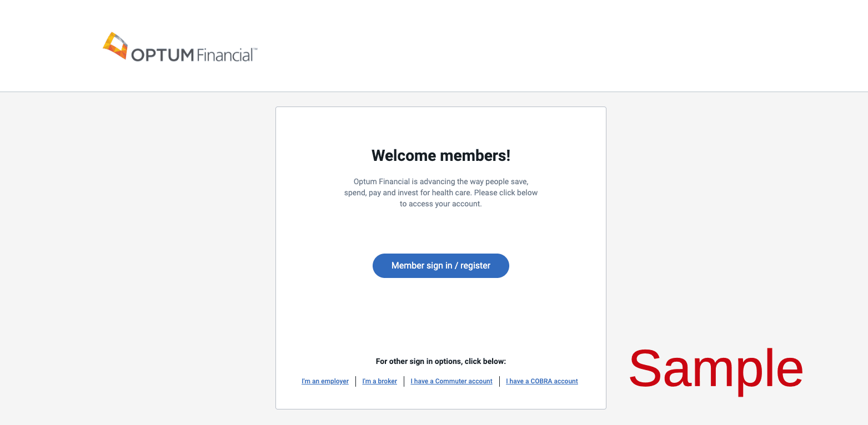Click the orange Optum logo emblem
Screen dimensions: 868x425
point(115,45)
